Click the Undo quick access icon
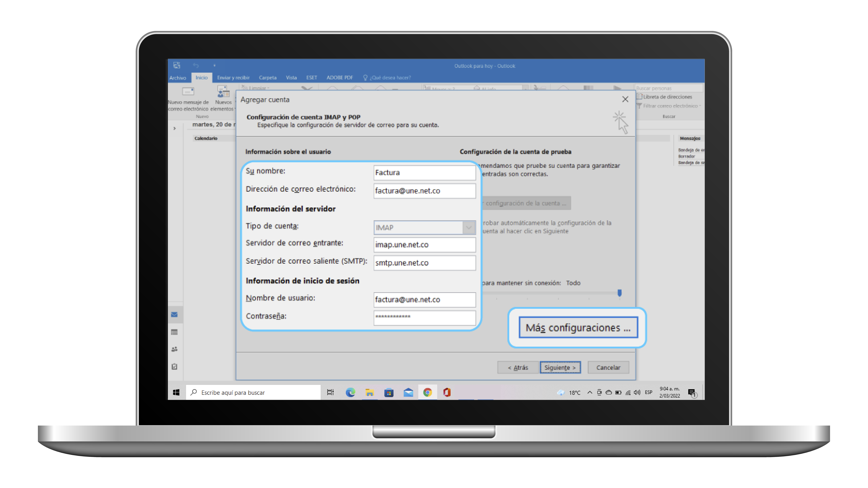The height and width of the screenshot is (488, 868). click(196, 65)
